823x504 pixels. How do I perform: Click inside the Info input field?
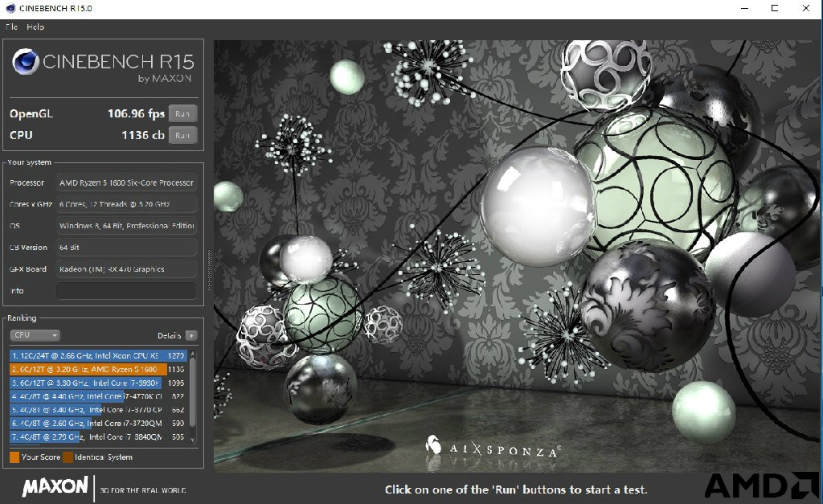(x=126, y=290)
